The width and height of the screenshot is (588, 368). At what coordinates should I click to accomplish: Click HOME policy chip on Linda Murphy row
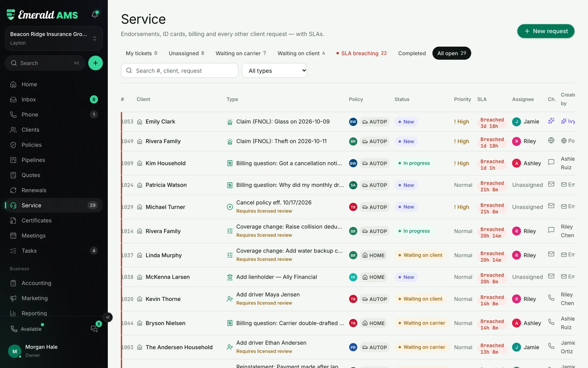coord(373,255)
